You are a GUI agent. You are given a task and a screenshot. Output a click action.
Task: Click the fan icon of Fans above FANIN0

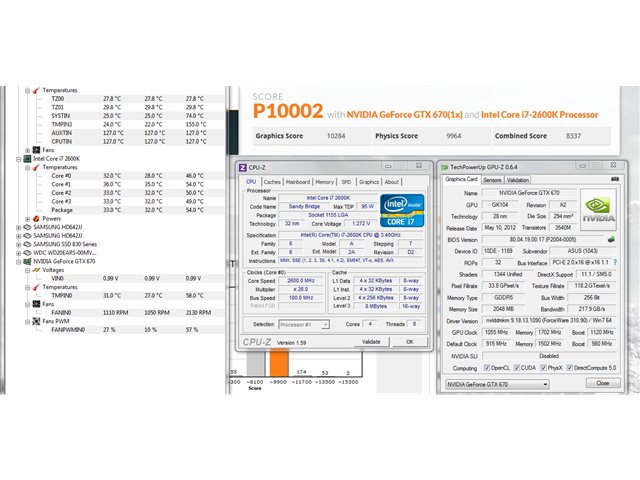[x=36, y=304]
